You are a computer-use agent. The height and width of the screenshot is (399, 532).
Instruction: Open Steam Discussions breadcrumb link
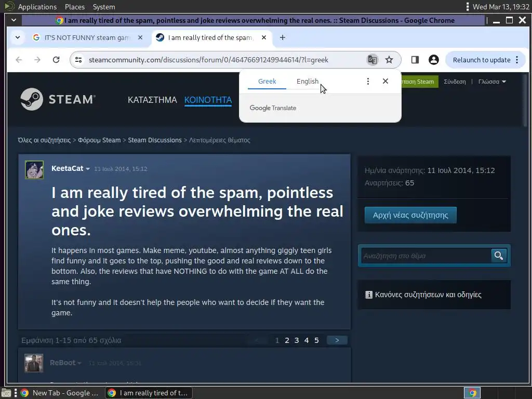point(155,140)
